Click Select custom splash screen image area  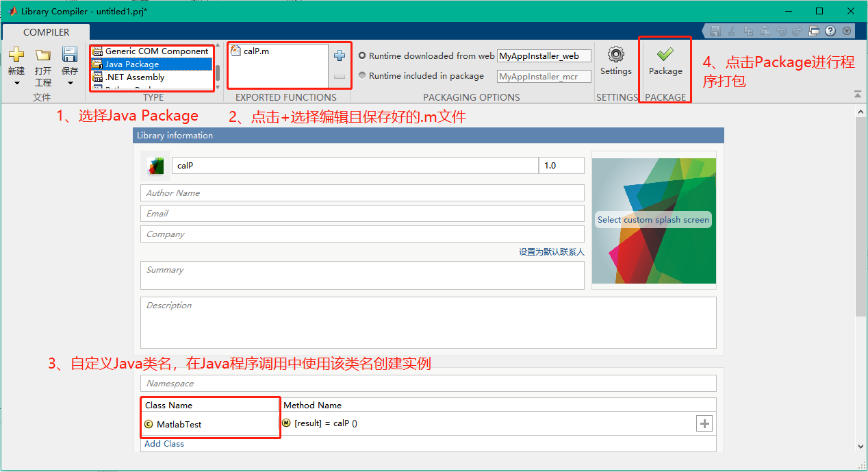click(x=654, y=220)
